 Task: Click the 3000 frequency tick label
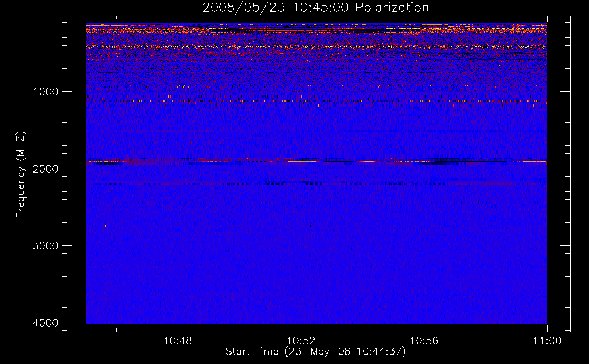click(46, 246)
